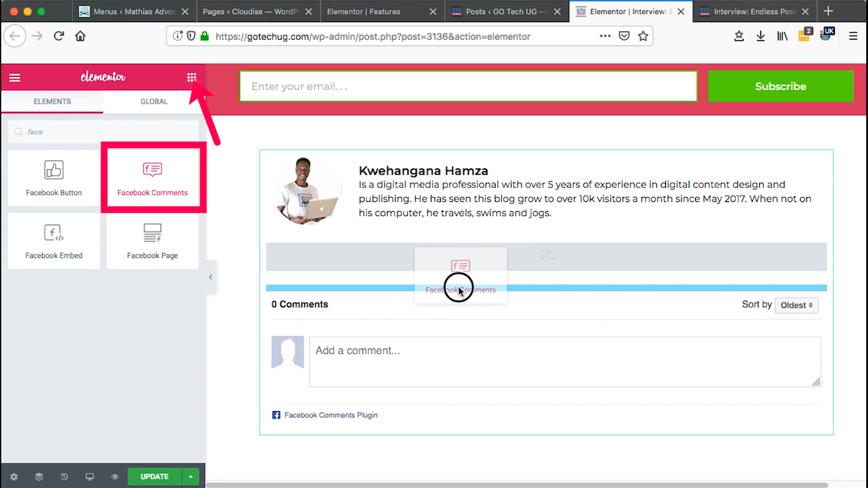This screenshot has width=868, height=488.
Task: Switch Responsive Mode desktop icon
Action: click(x=90, y=477)
